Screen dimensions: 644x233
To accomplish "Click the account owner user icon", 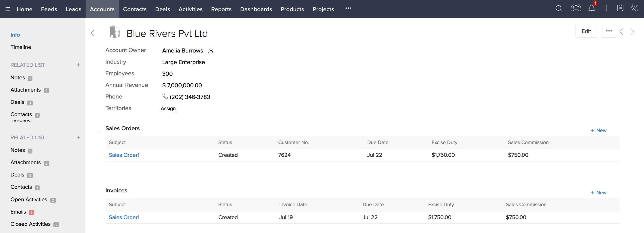I will point(211,51).
